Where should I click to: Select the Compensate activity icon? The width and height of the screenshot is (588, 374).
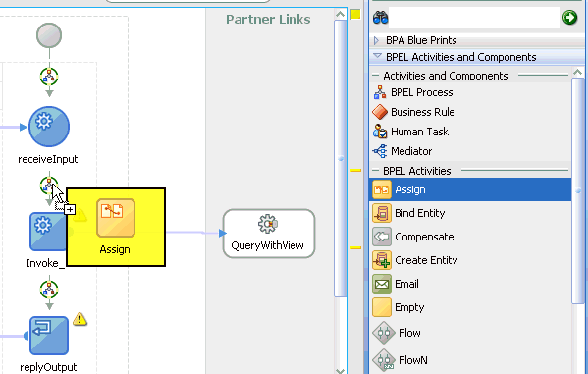pos(382,237)
